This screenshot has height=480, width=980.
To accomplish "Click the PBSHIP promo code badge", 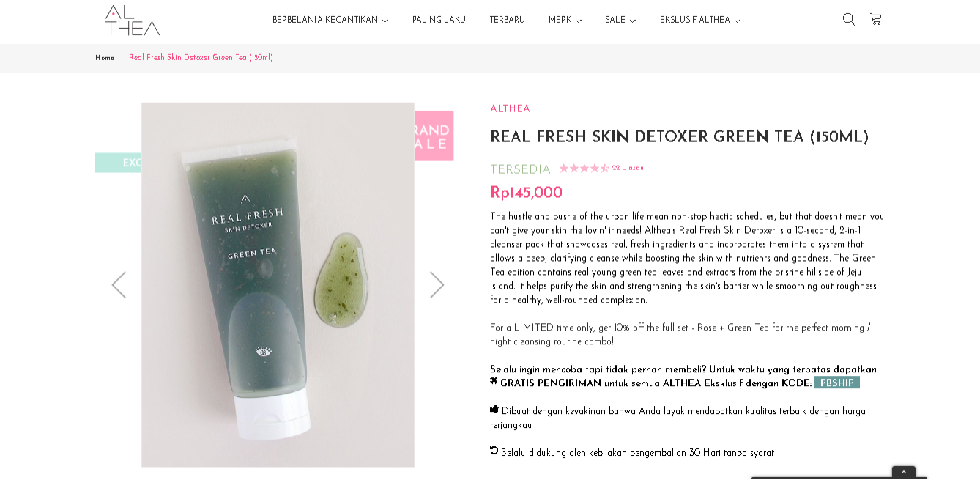I will [x=837, y=383].
